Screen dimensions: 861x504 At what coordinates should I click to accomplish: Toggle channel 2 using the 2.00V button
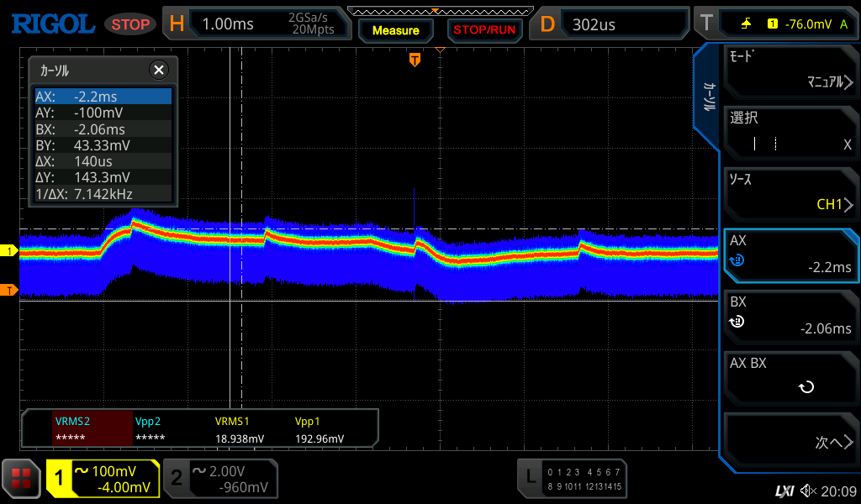click(220, 479)
